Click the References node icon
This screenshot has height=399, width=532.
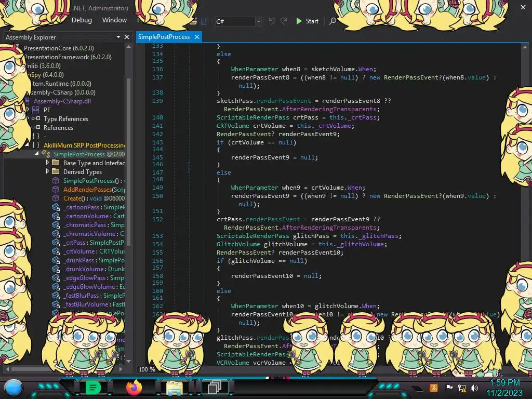pyautogui.click(x=36, y=127)
